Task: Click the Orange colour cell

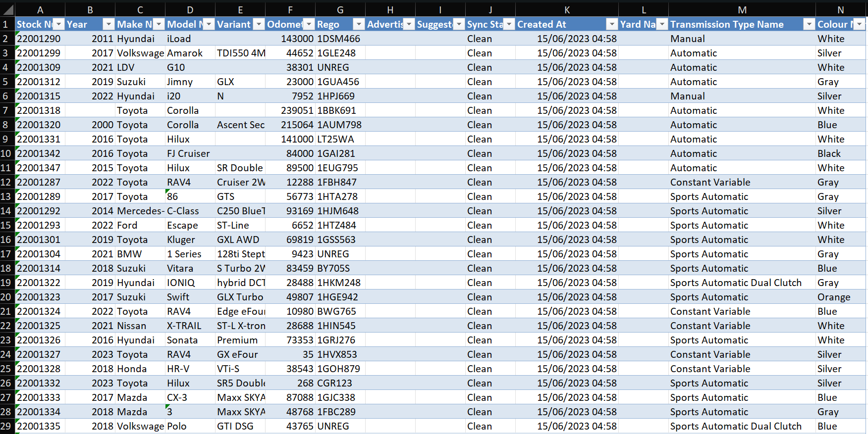Action: pyautogui.click(x=841, y=297)
